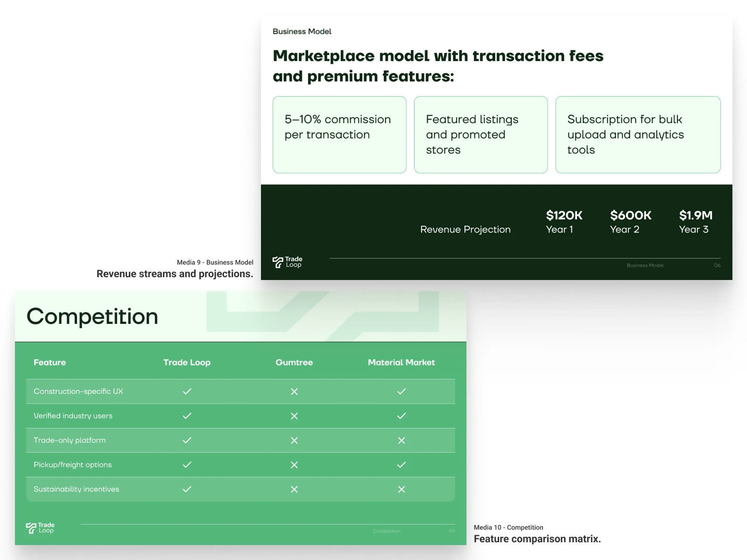Click the $120K Year 1 projection
This screenshot has width=747, height=560.
point(564,222)
